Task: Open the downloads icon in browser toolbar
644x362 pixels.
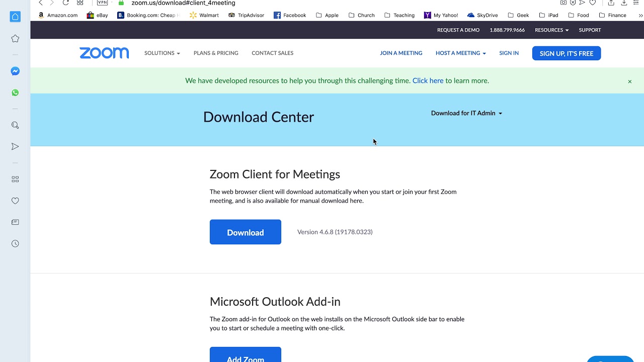Action: pyautogui.click(x=624, y=3)
